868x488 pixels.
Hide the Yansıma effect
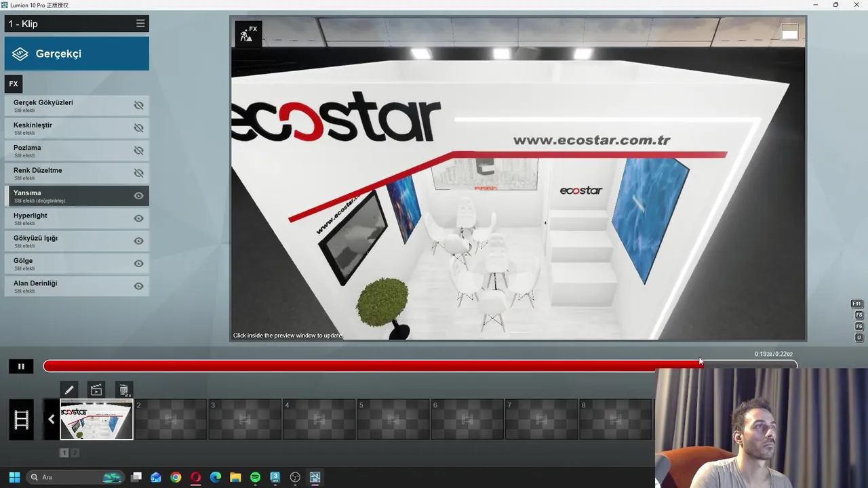[x=138, y=196]
